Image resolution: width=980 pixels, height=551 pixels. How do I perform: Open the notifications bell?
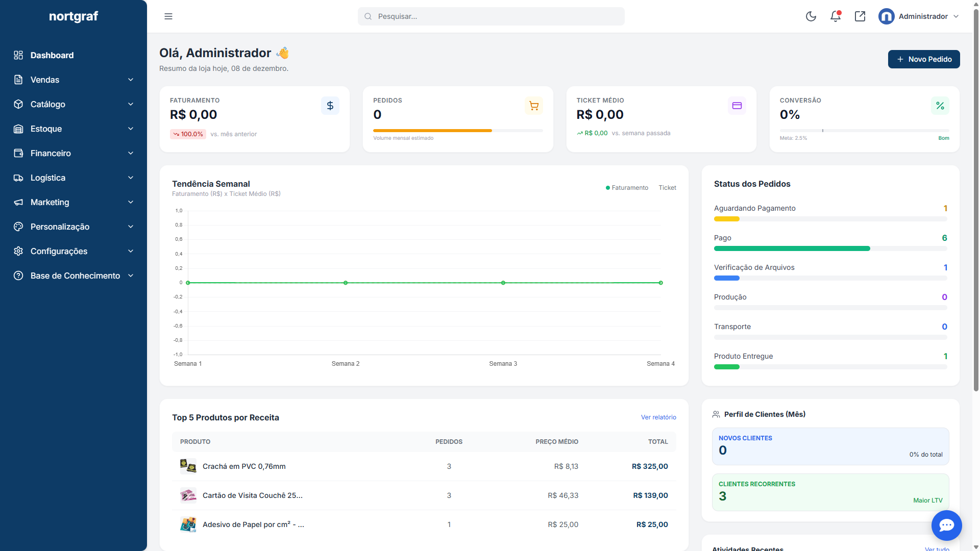point(835,16)
